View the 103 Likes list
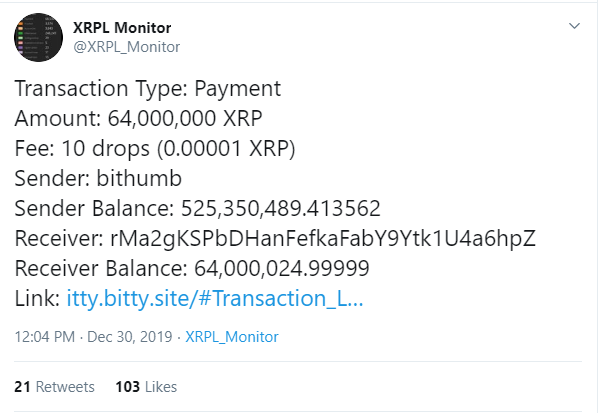Viewport: 599px width, 413px height. (x=146, y=387)
